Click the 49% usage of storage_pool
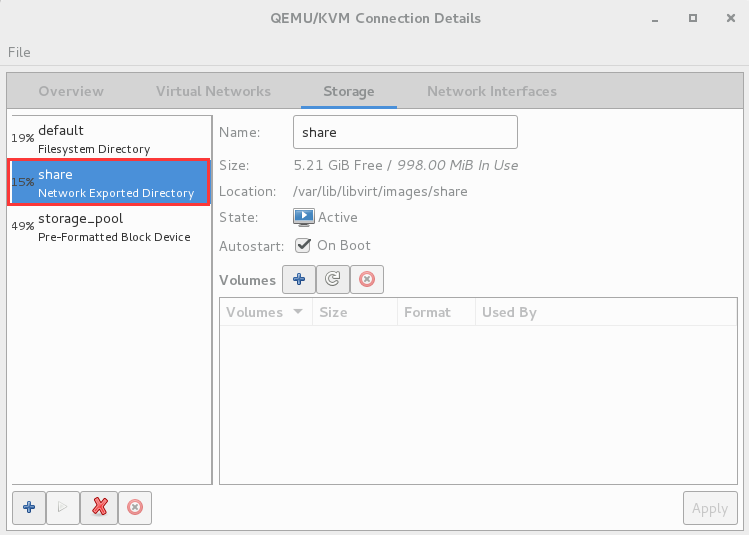 22,226
